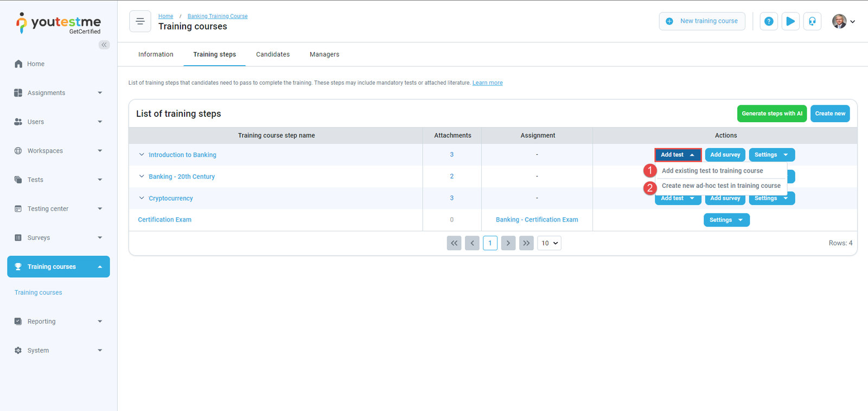Click the Tests sidebar icon

(18, 180)
